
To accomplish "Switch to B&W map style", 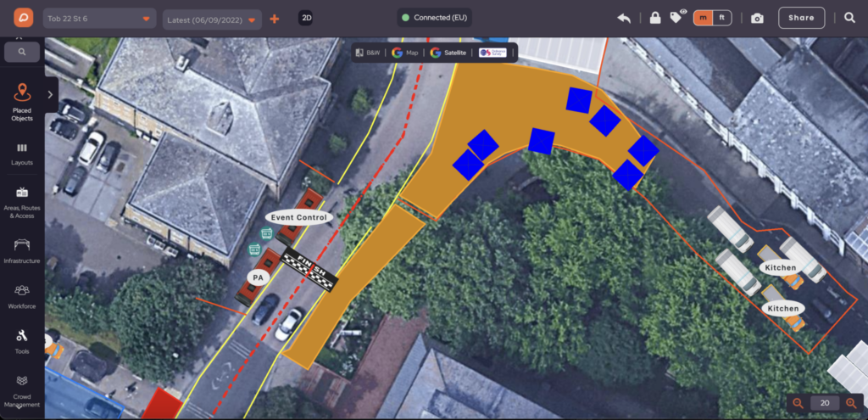I will point(369,53).
